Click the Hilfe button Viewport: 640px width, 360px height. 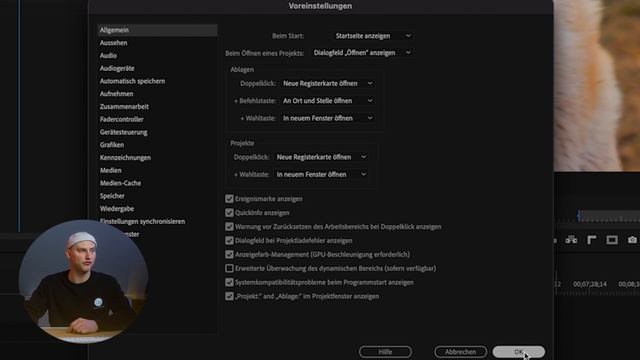pos(385,351)
